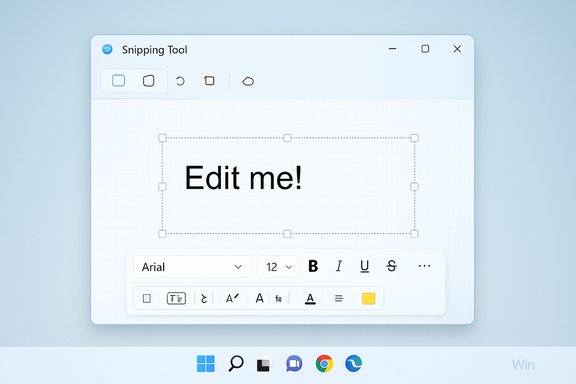Click the bottom-right resize handle of text box

tap(414, 234)
